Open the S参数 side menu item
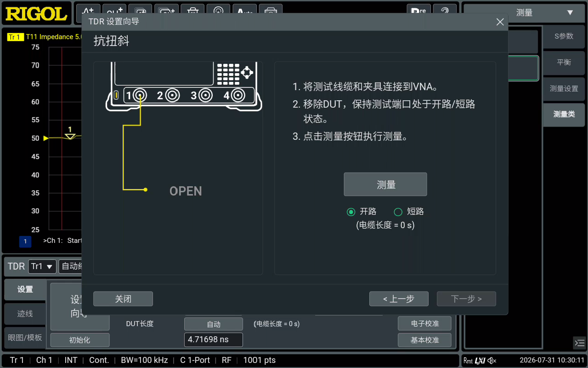The width and height of the screenshot is (588, 368). pyautogui.click(x=564, y=36)
